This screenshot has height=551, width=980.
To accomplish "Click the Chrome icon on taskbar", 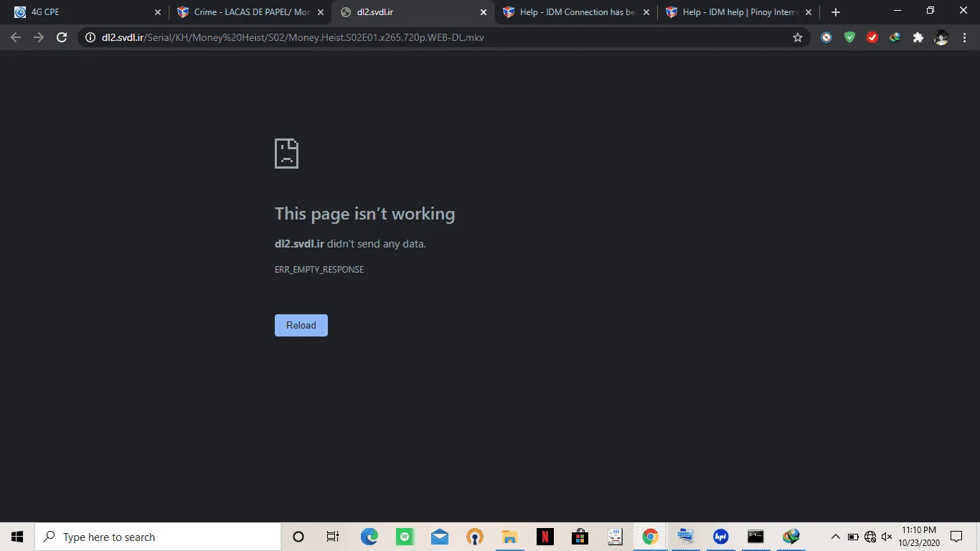I will coord(650,537).
